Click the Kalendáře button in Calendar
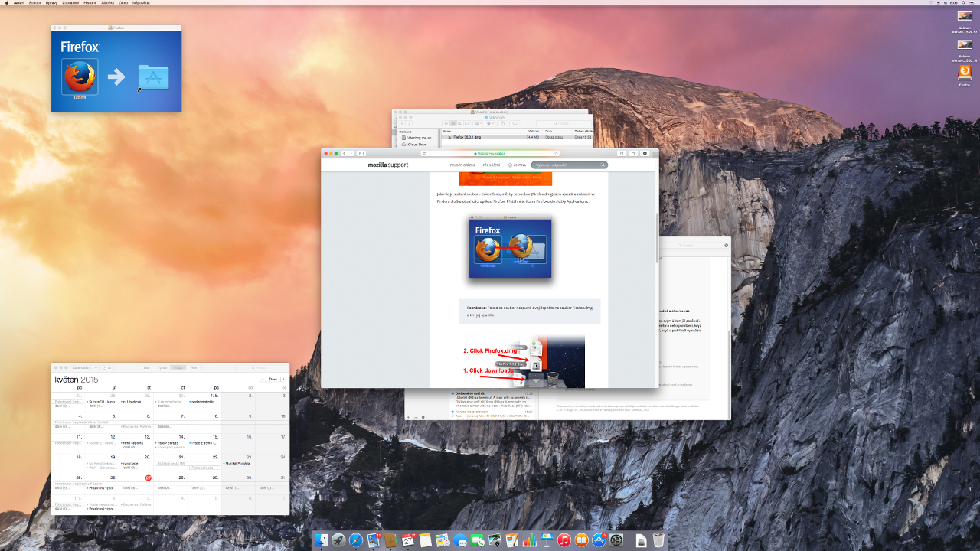The image size is (980, 551). pyautogui.click(x=80, y=368)
